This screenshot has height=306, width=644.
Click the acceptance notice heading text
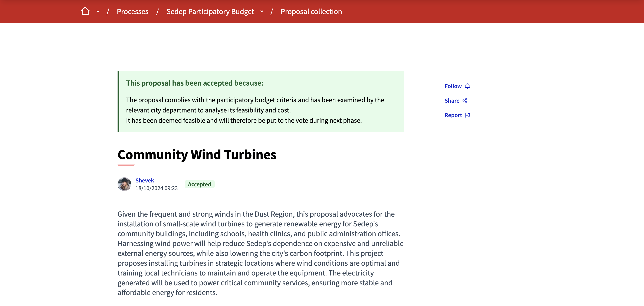[x=194, y=83]
